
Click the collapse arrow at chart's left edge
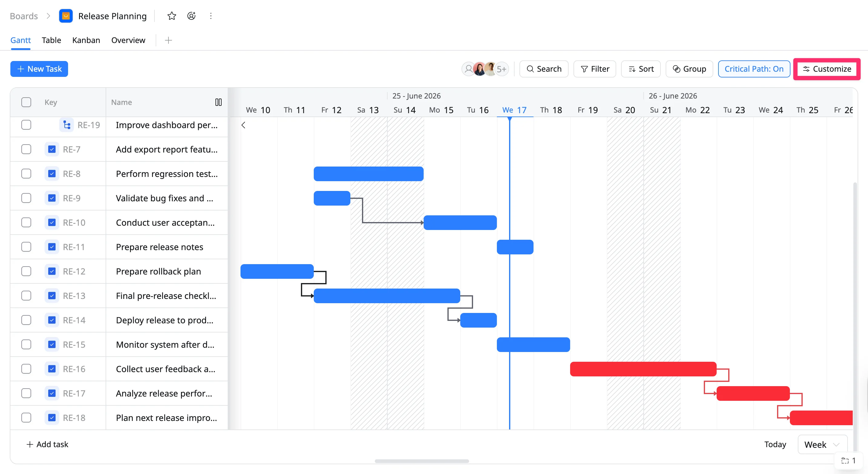pyautogui.click(x=243, y=125)
